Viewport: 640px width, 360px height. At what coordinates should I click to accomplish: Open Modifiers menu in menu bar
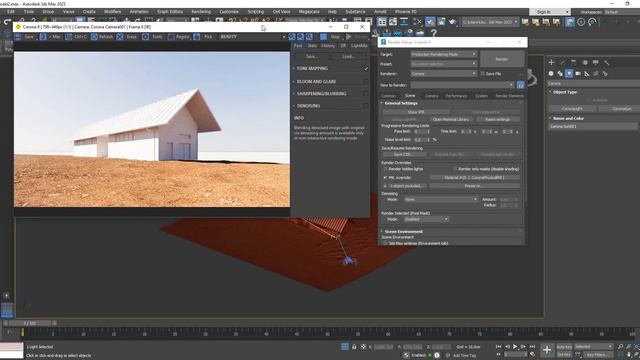pyautogui.click(x=113, y=12)
